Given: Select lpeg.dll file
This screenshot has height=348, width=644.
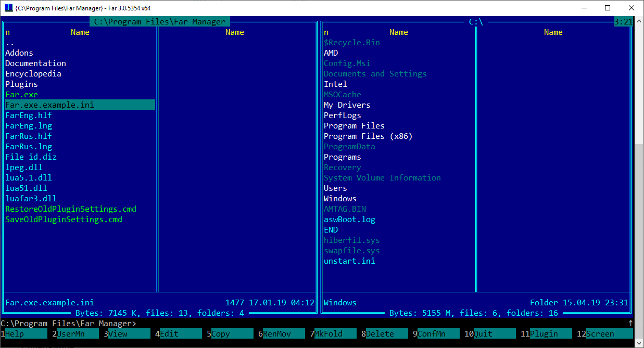Looking at the screenshot, I should pyautogui.click(x=24, y=167).
